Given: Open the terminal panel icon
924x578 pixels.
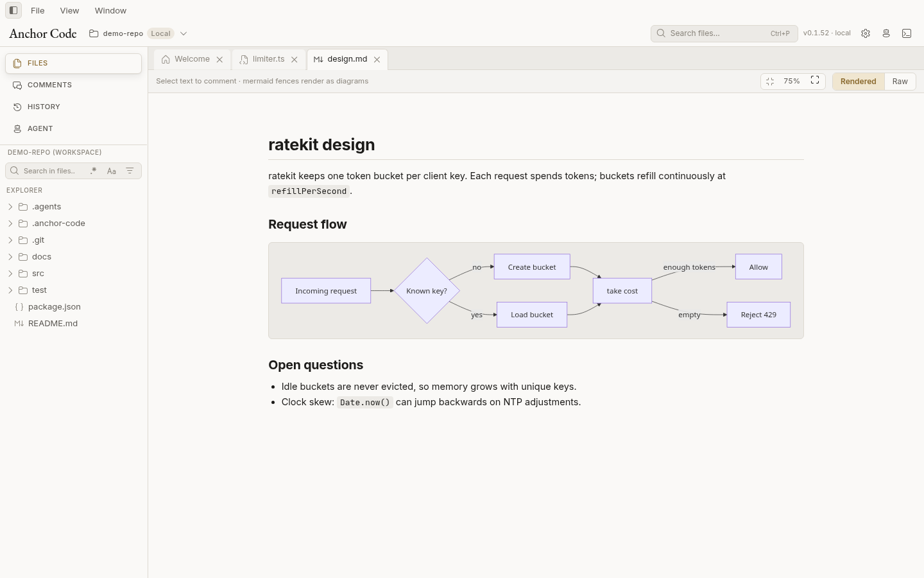Looking at the screenshot, I should click(x=907, y=33).
